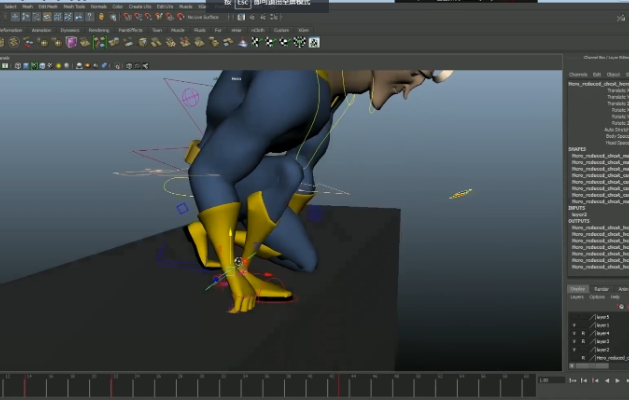Toggle visibility of layer3
The height and width of the screenshot is (400, 629).
tap(574, 341)
